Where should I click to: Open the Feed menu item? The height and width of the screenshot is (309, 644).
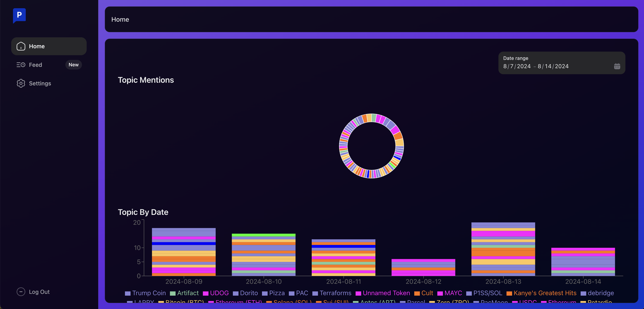(36, 65)
